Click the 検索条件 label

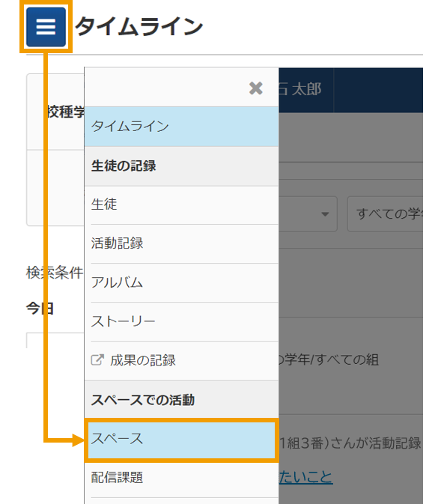tap(55, 273)
